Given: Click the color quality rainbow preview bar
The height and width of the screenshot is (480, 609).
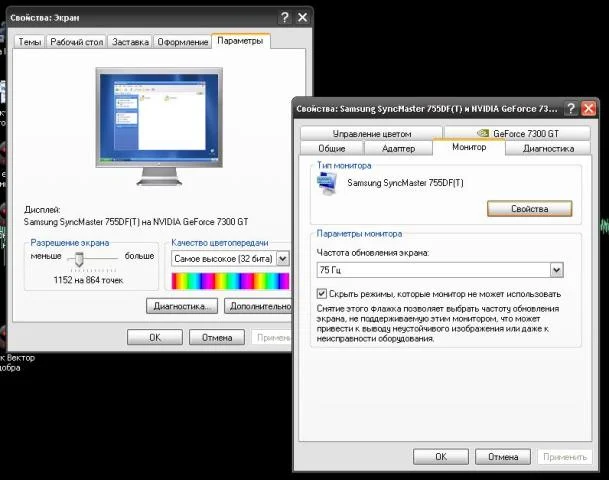Looking at the screenshot, I should (x=230, y=281).
